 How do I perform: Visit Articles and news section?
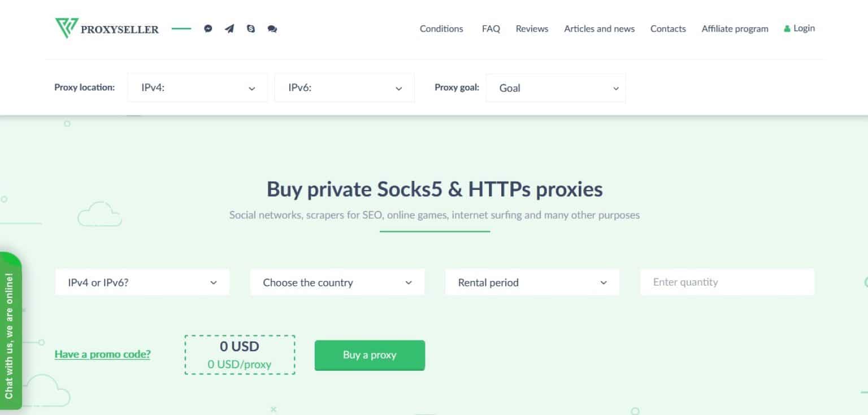599,29
